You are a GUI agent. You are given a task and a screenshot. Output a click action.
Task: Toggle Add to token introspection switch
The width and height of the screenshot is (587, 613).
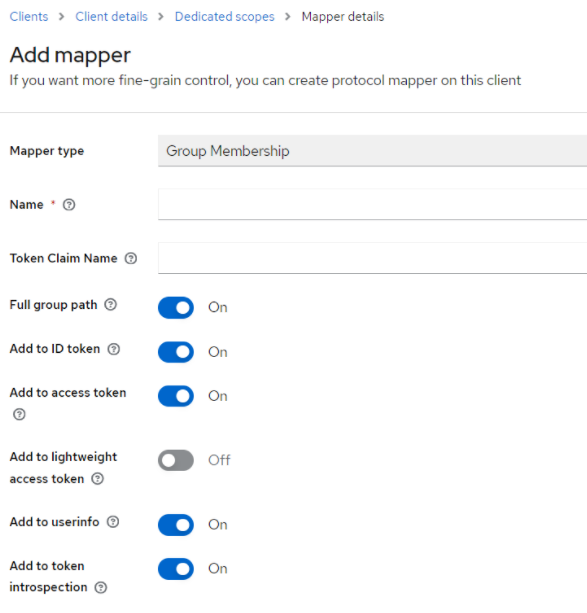(176, 569)
